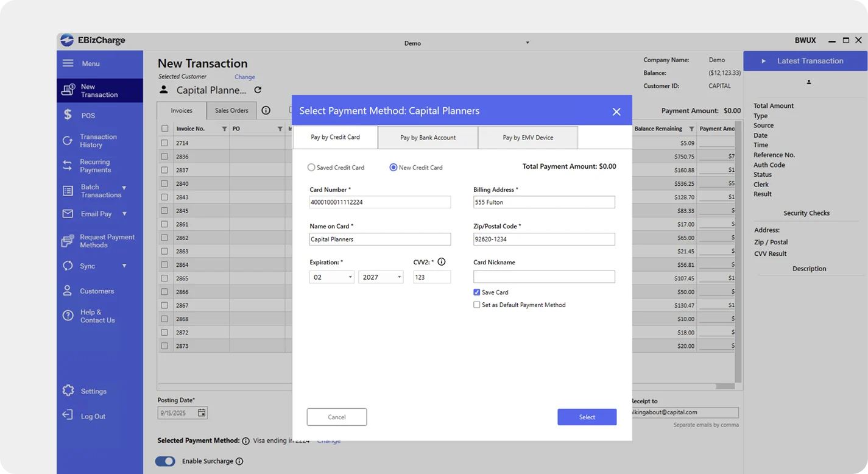Click the Email Pay envelope icon

point(68,214)
